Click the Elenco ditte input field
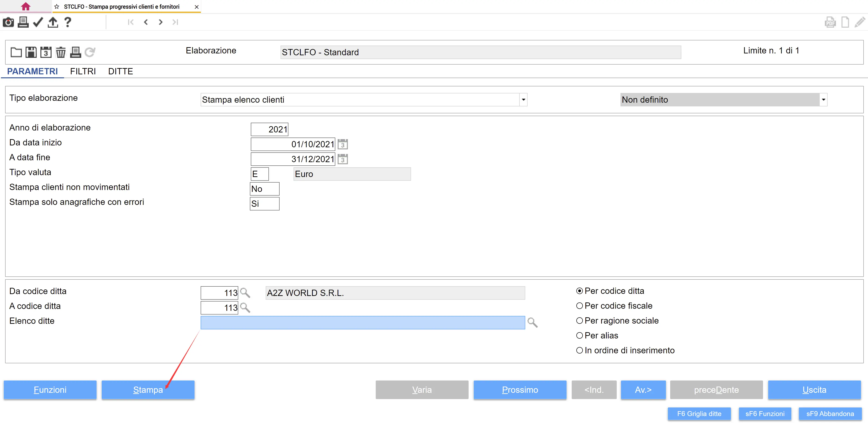868x423 pixels. 362,323
